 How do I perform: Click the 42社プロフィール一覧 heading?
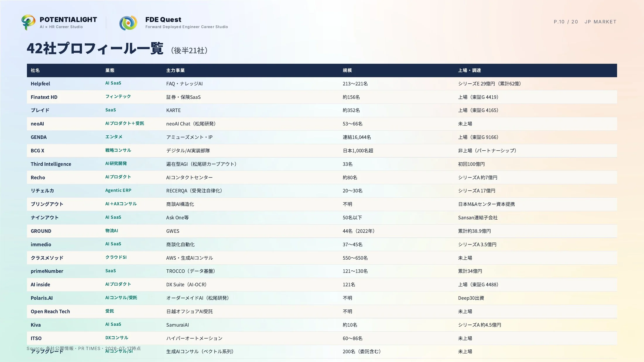95,48
